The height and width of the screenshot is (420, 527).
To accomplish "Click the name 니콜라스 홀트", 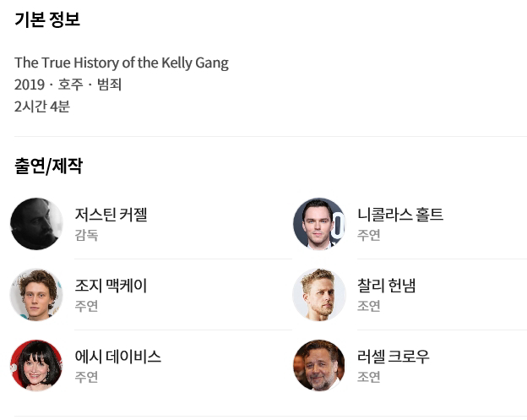I will 399,215.
